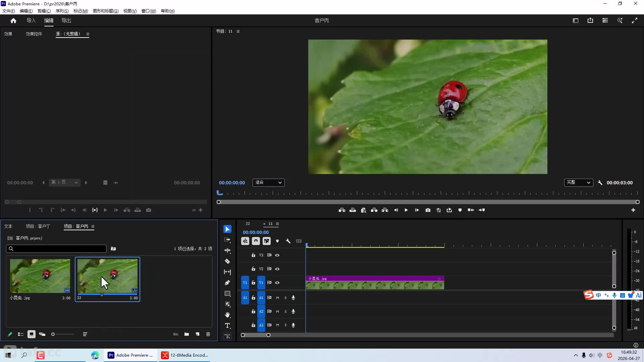Open 图形和标题(G) menu
The image size is (644, 362).
tap(106, 11)
